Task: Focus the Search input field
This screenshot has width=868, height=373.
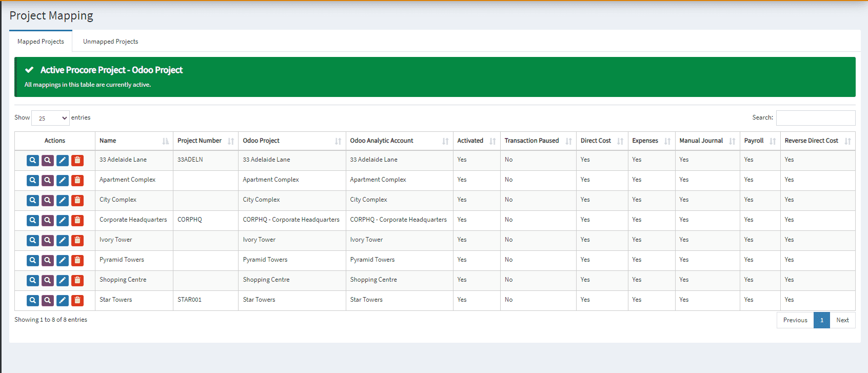Action: point(815,118)
